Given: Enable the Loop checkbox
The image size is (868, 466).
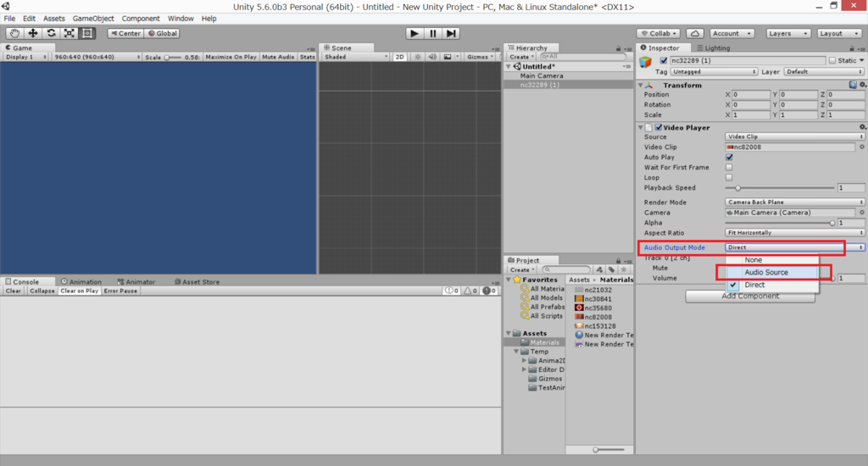Looking at the screenshot, I should pos(729,178).
